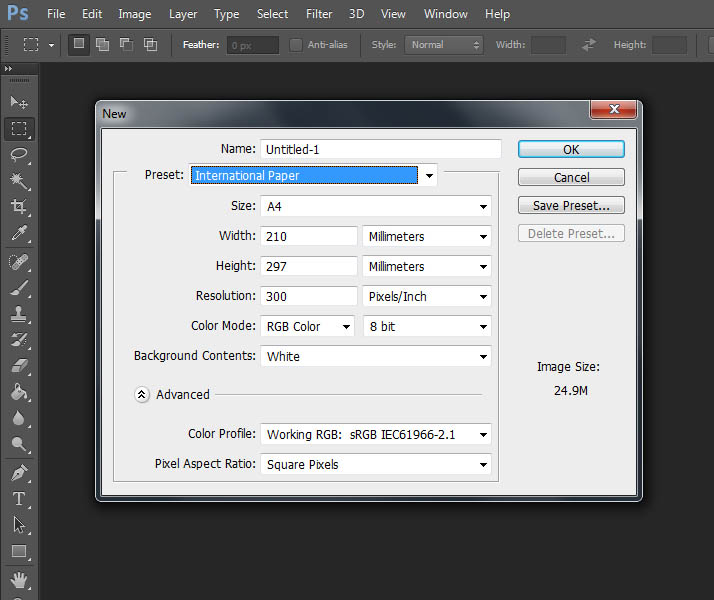This screenshot has width=714, height=600.
Task: Open the 3D menu
Action: click(356, 14)
